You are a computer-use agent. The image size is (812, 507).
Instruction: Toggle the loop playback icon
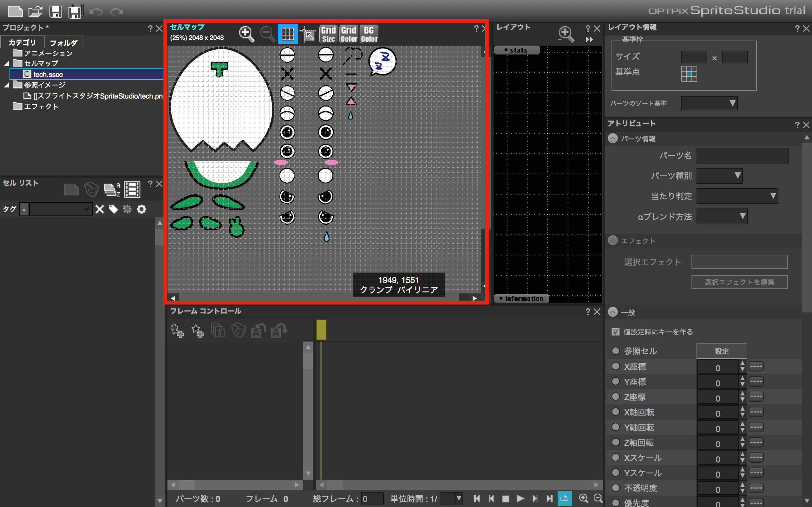[x=564, y=498]
